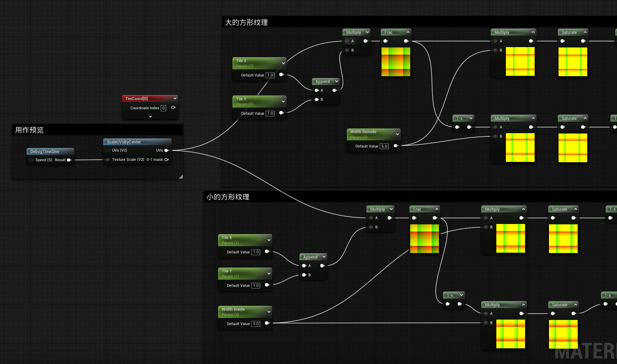Edit the TexCoord Coordinate Index field

[163, 108]
